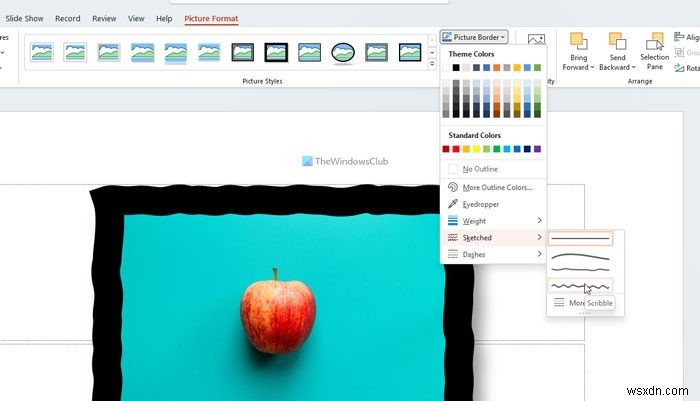
Task: Open the Send Backward dropdown arrow
Action: 633,67
